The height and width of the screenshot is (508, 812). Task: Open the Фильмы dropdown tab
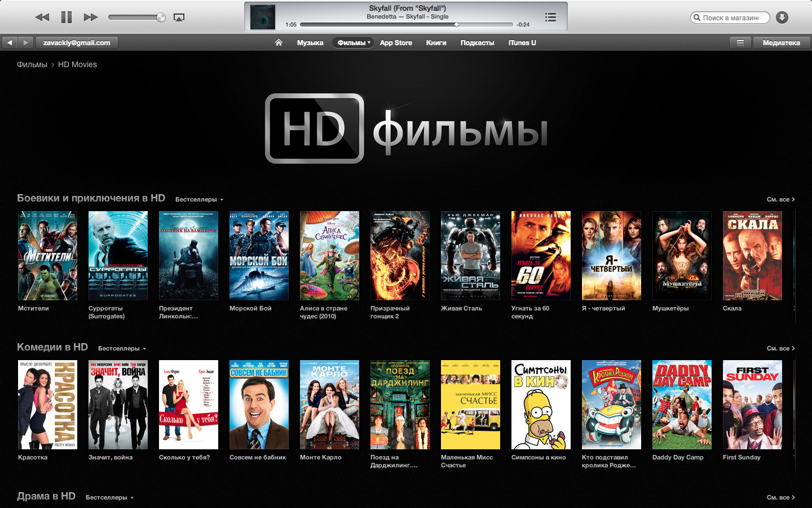pos(354,42)
